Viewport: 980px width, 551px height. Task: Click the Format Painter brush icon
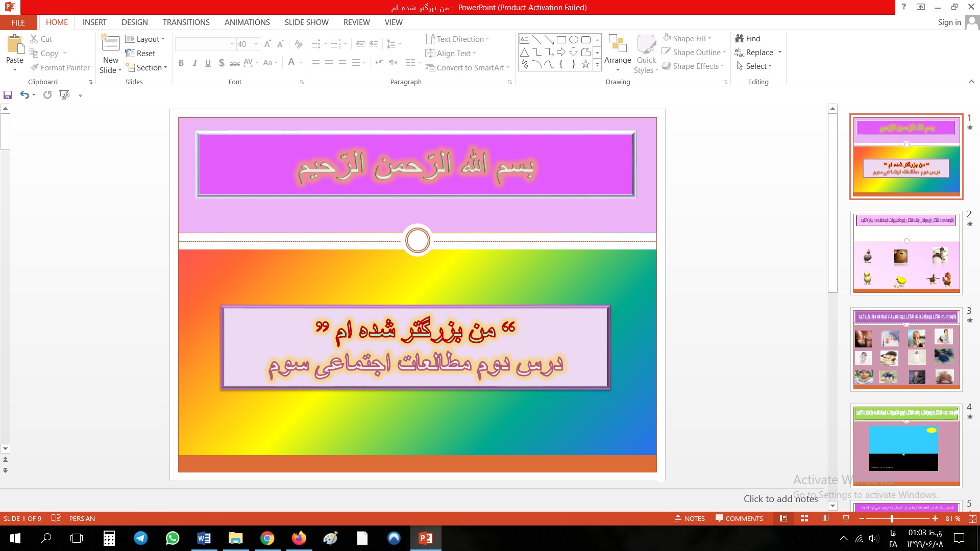[x=34, y=67]
